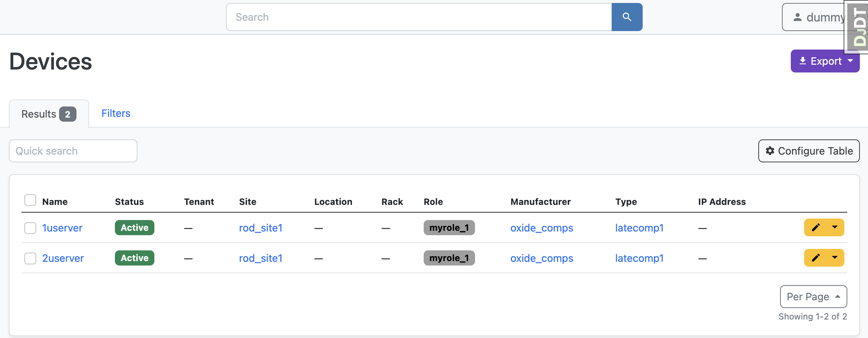Edit 2userver using its pencil icon

(x=816, y=258)
